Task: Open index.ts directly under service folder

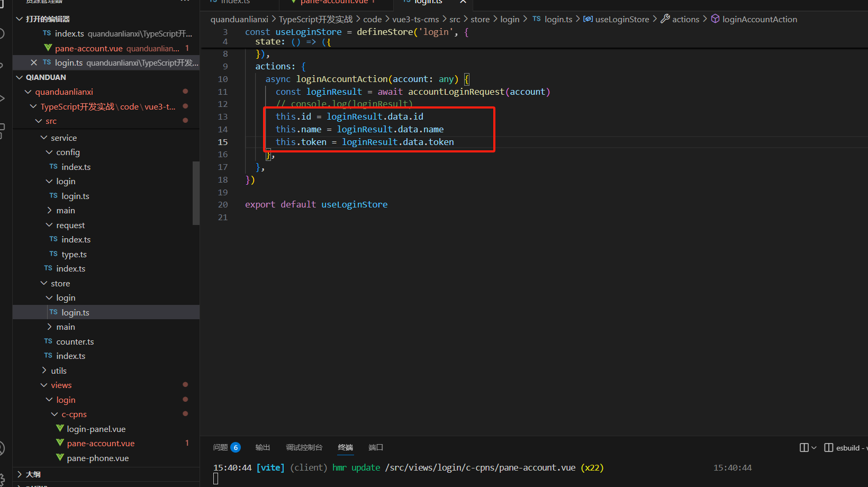Action: [x=71, y=268]
